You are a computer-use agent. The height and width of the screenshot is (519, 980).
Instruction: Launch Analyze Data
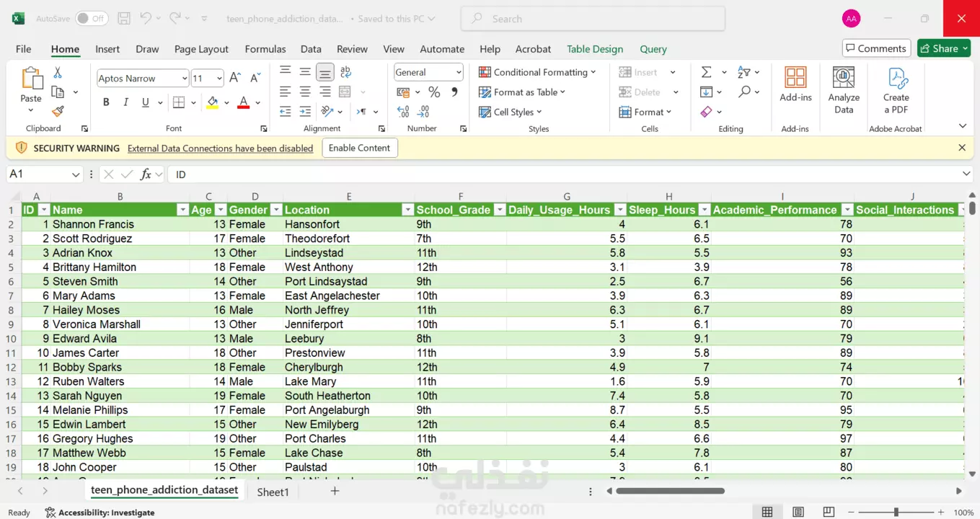pyautogui.click(x=844, y=90)
